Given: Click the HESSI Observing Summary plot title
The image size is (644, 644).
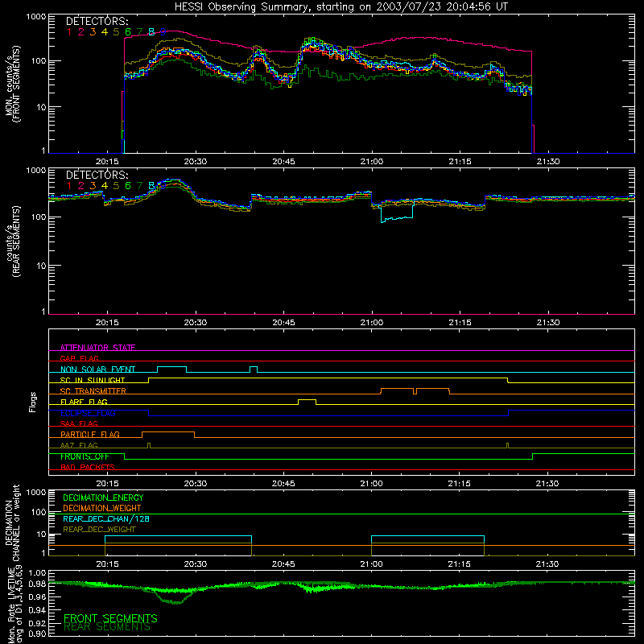Looking at the screenshot, I should (x=341, y=6).
